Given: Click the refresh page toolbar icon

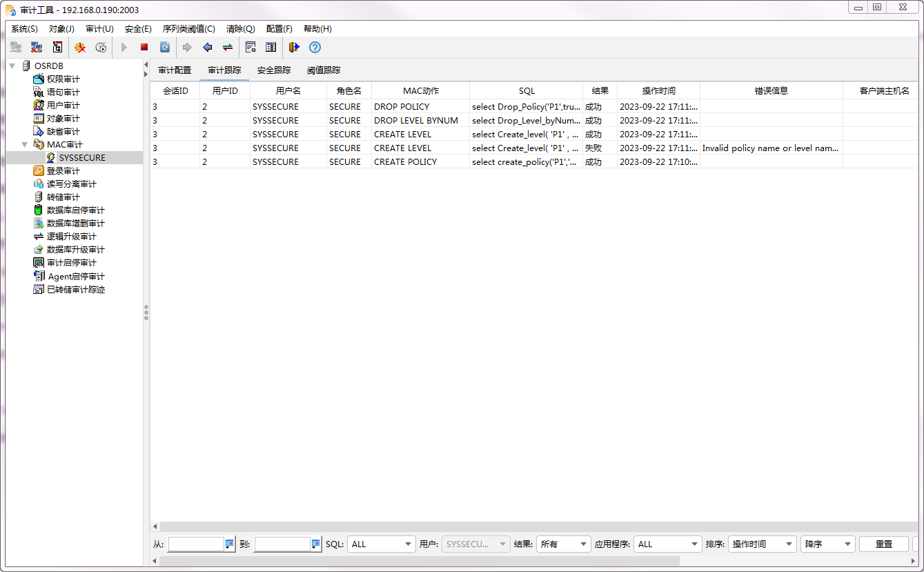Looking at the screenshot, I should point(165,48).
